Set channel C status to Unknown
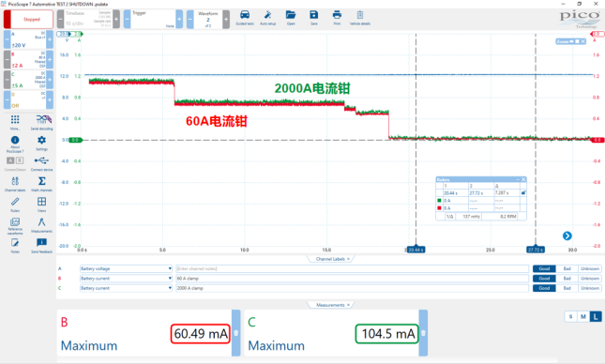 [590, 288]
